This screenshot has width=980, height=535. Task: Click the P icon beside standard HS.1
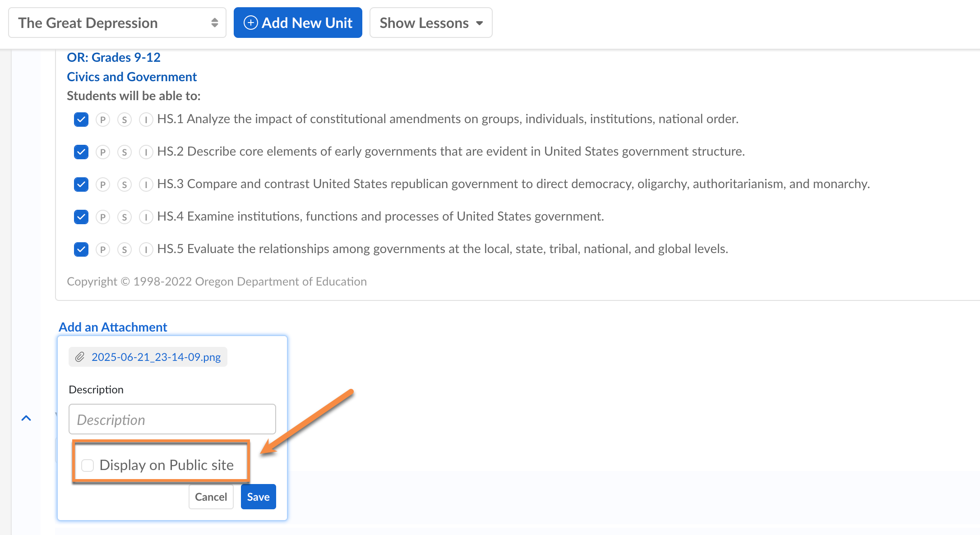(103, 120)
